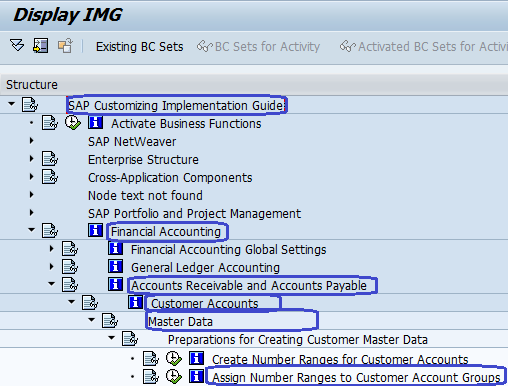
Task: Select SAP Portfolio and Project Management text
Action: 194,214
